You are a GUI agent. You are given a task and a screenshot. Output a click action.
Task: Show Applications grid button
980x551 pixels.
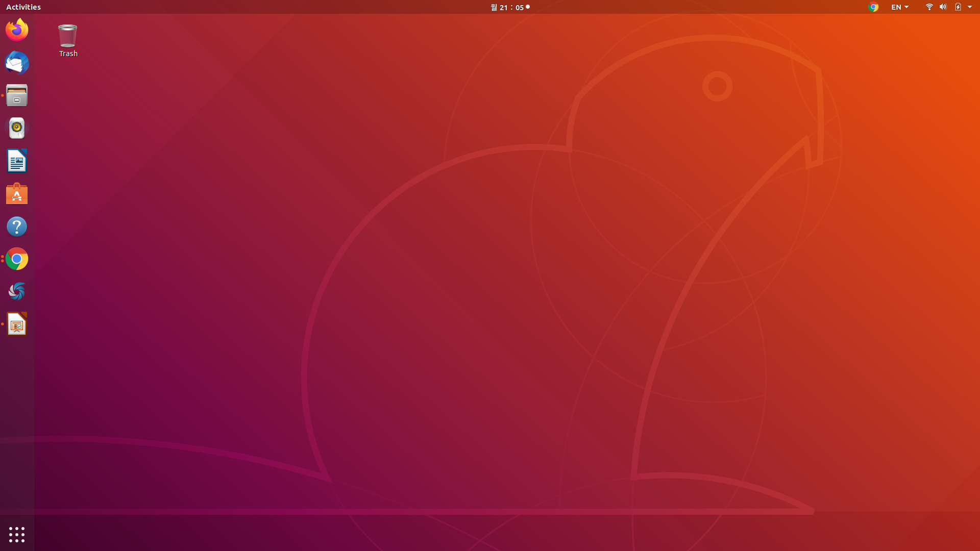pos(17,534)
